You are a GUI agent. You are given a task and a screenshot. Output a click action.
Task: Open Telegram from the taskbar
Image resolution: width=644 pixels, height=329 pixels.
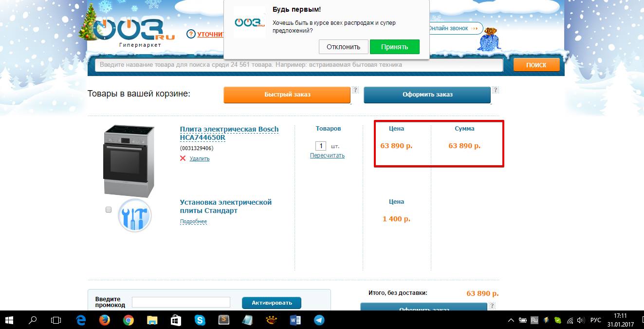[x=319, y=320]
